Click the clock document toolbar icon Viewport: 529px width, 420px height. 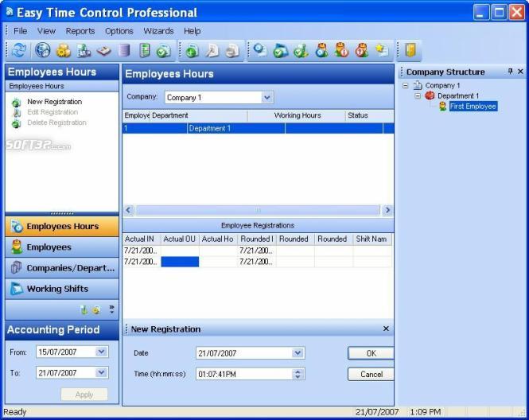[260, 51]
